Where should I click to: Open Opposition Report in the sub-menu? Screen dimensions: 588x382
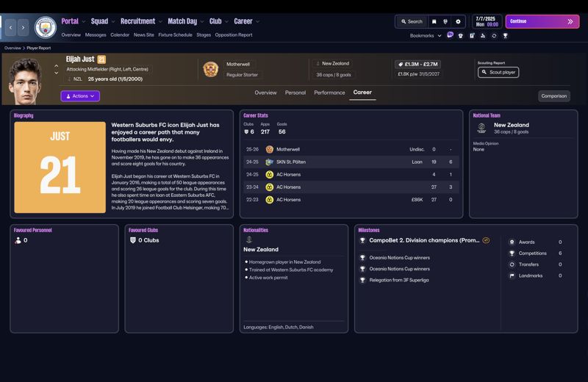click(x=234, y=35)
